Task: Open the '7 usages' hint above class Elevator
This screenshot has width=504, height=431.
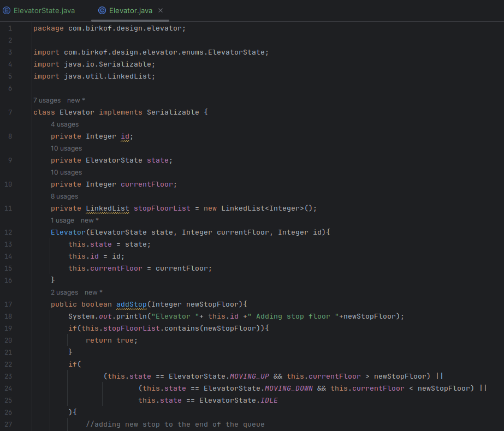Action: click(x=47, y=100)
